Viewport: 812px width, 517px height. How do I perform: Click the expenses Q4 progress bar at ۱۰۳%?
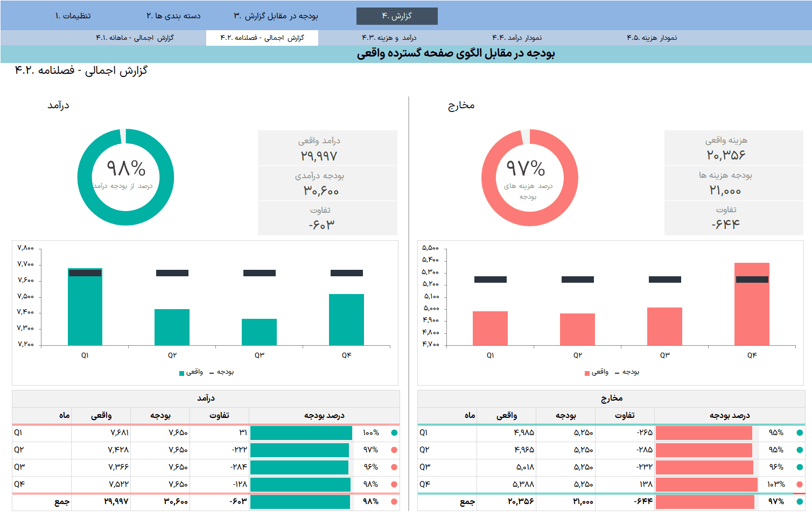pos(706,485)
